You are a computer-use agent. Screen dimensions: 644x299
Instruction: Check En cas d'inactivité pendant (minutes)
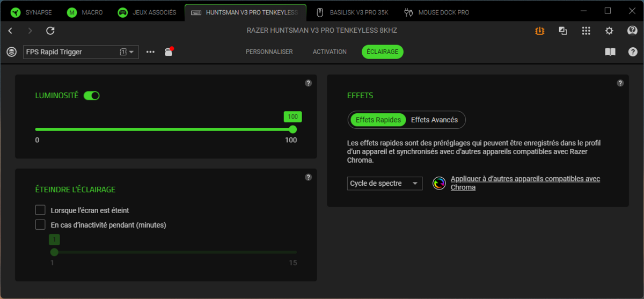[x=40, y=224]
